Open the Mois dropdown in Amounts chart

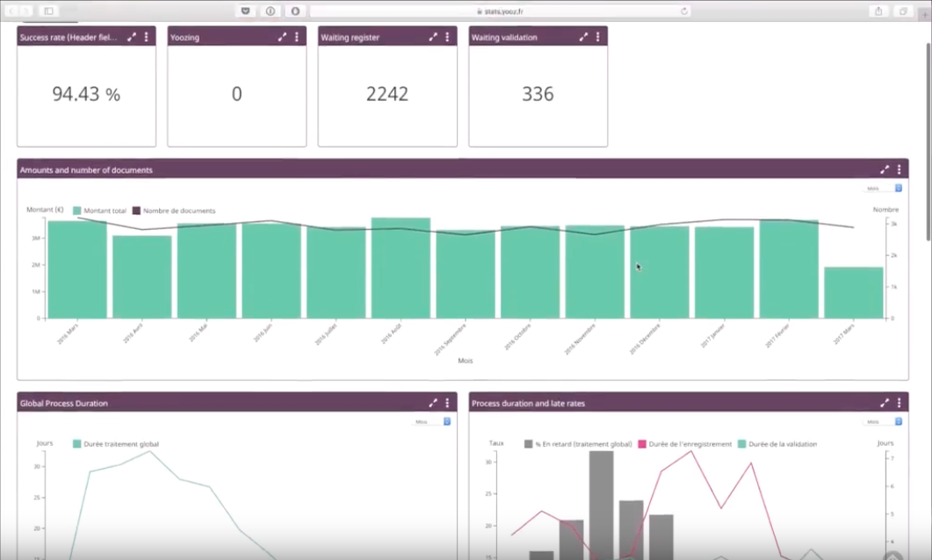883,188
